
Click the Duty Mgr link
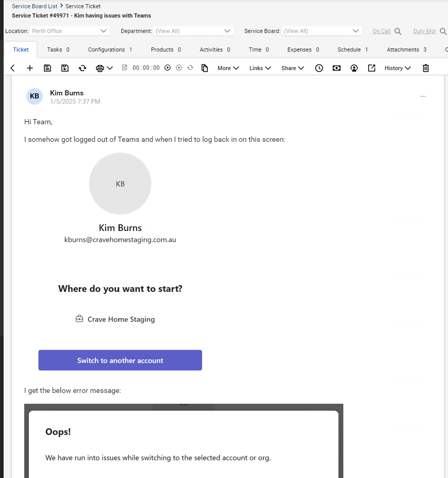424,31
